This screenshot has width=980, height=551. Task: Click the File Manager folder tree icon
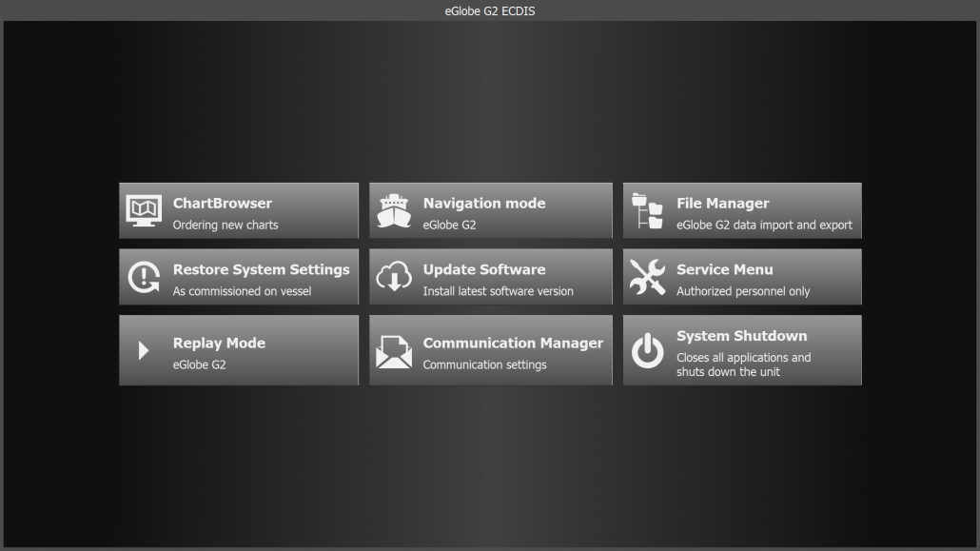648,210
